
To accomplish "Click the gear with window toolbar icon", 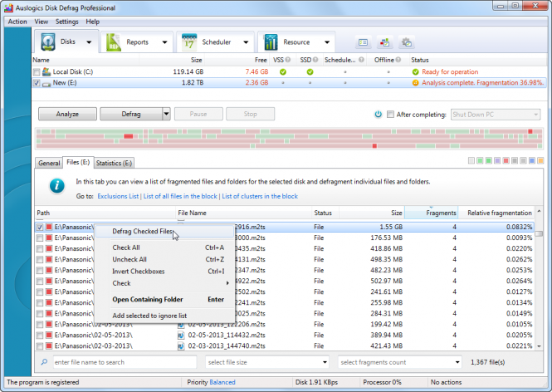I will pyautogui.click(x=407, y=42).
